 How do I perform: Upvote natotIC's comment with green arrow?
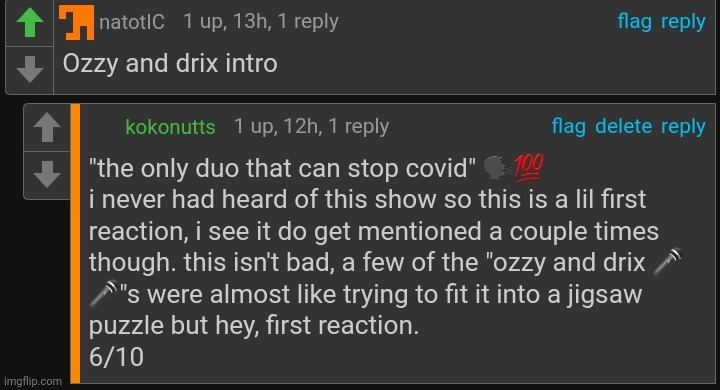click(30, 23)
